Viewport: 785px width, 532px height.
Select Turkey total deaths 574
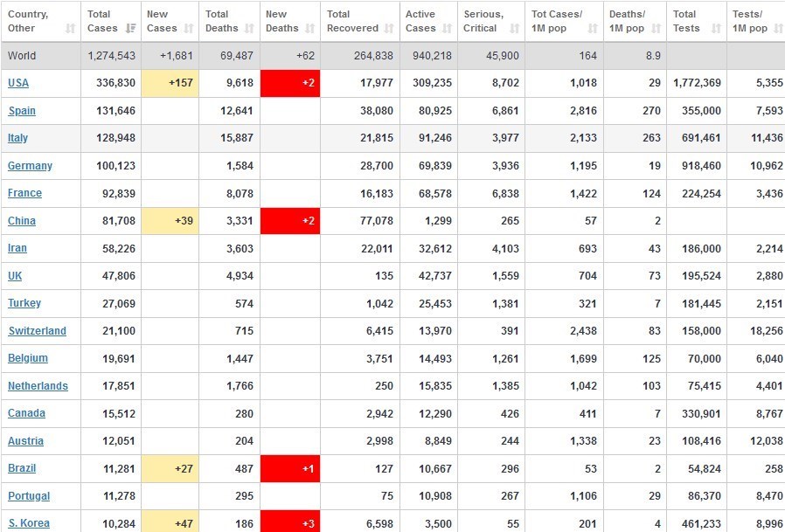244,303
